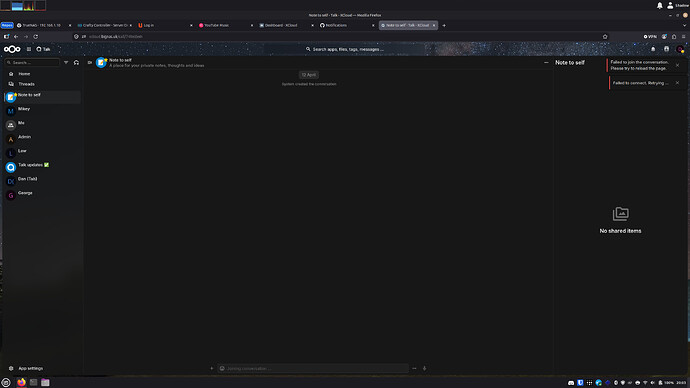Open the Nextcloud logo home link

pyautogui.click(x=12, y=49)
